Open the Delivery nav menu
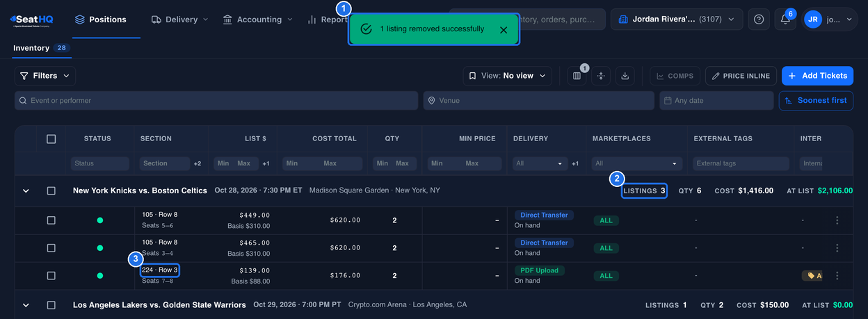The width and height of the screenshot is (868, 319). click(179, 19)
